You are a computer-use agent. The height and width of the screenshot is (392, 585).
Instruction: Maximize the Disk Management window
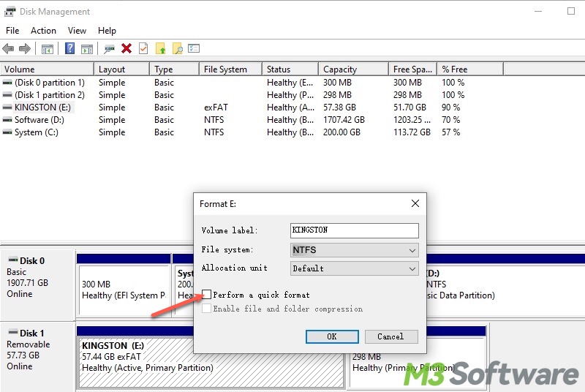point(571,11)
